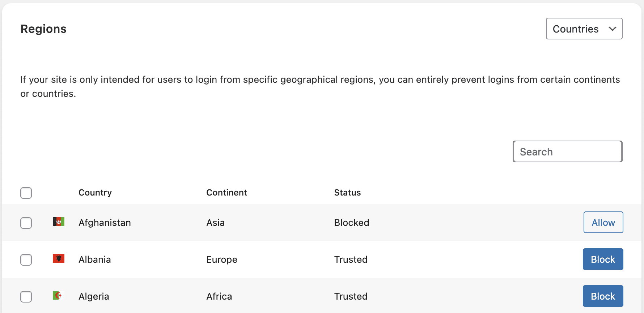Click the Albania country name

coord(95,260)
